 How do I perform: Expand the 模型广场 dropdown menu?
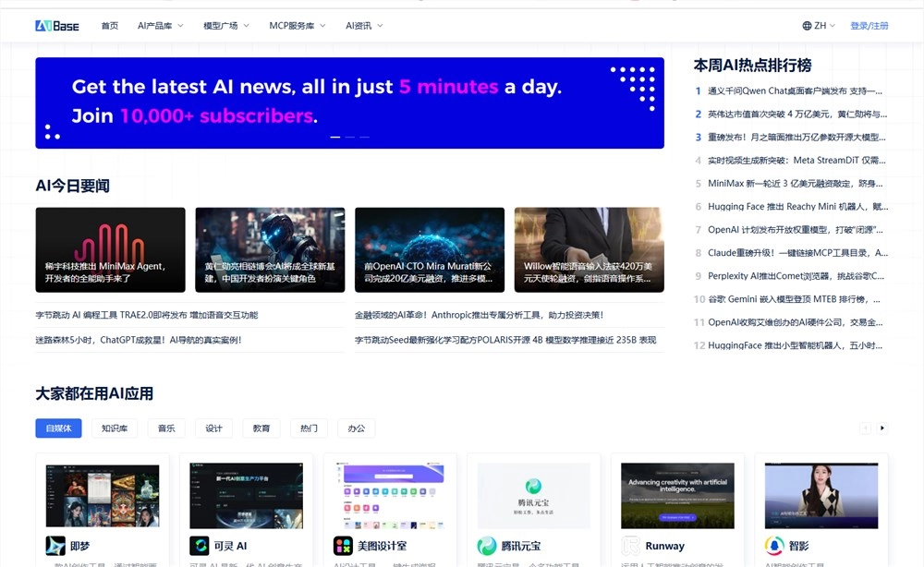[x=226, y=25]
